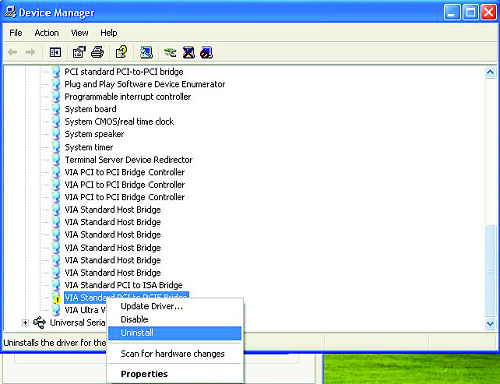Click the scrollbar down arrow

point(490,323)
